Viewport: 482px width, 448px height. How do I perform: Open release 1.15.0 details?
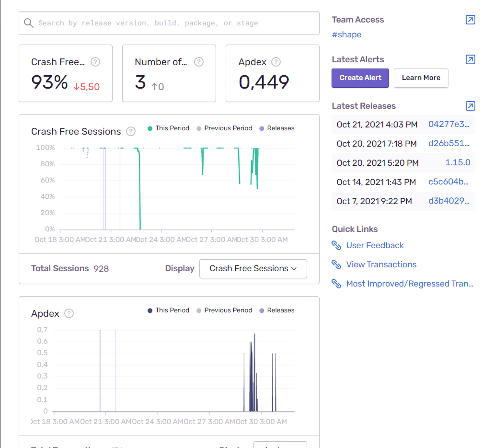tap(458, 162)
